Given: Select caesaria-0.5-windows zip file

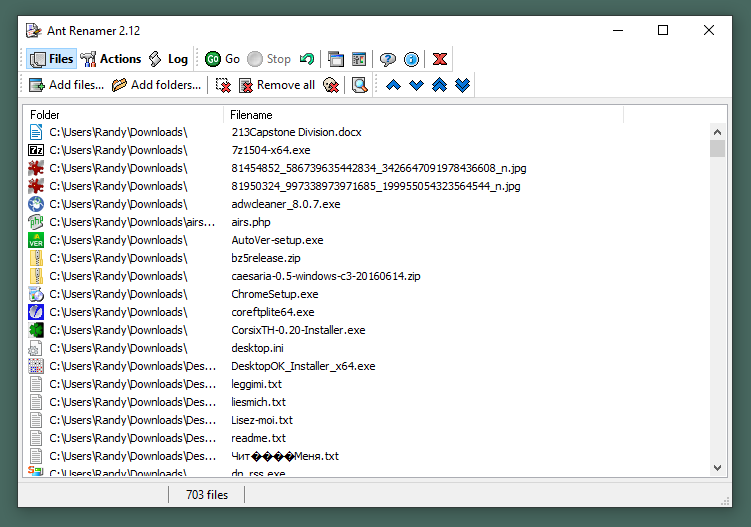Looking at the screenshot, I should click(326, 276).
